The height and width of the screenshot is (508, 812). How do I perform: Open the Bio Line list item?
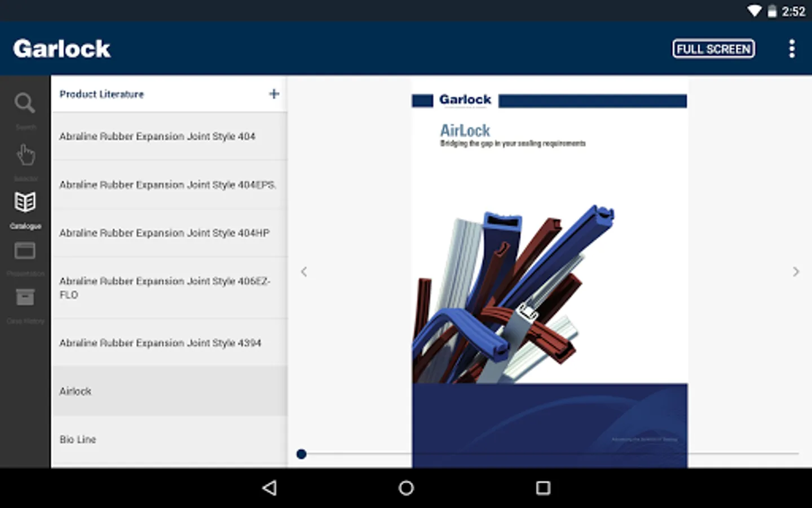click(x=169, y=440)
